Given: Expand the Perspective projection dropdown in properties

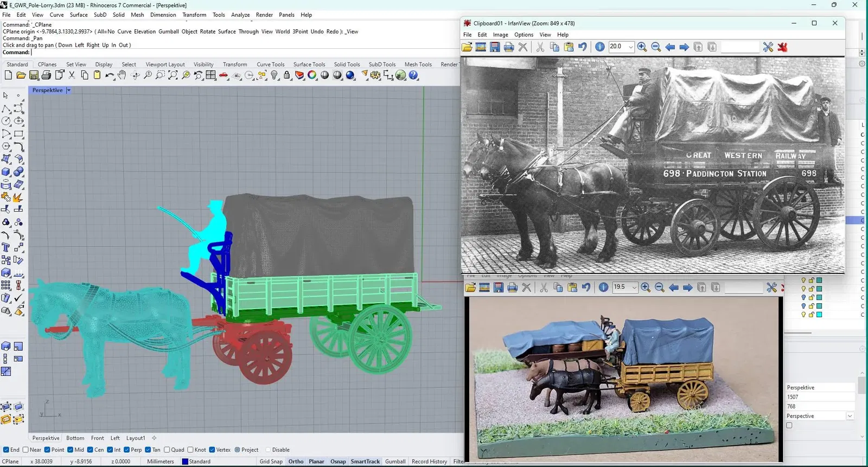Looking at the screenshot, I should pyautogui.click(x=850, y=416).
